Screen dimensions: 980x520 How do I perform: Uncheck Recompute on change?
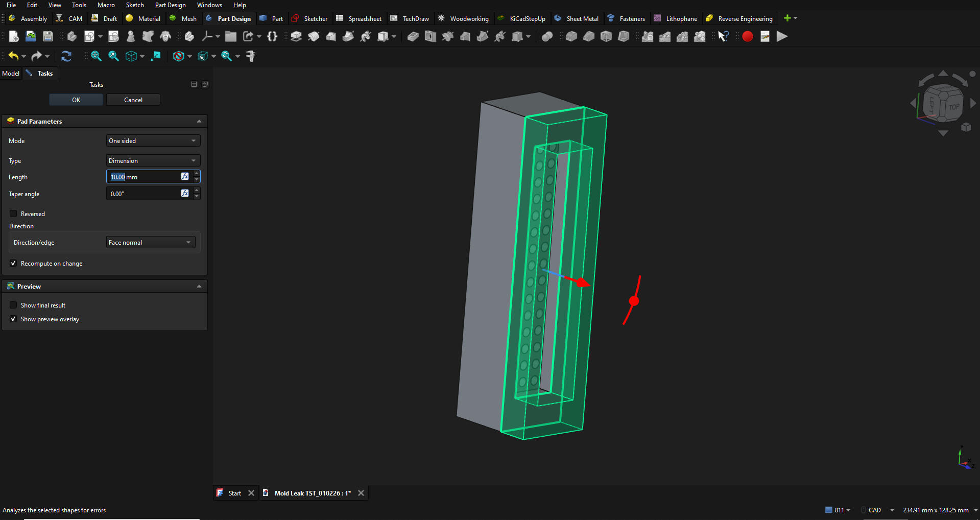[14, 263]
